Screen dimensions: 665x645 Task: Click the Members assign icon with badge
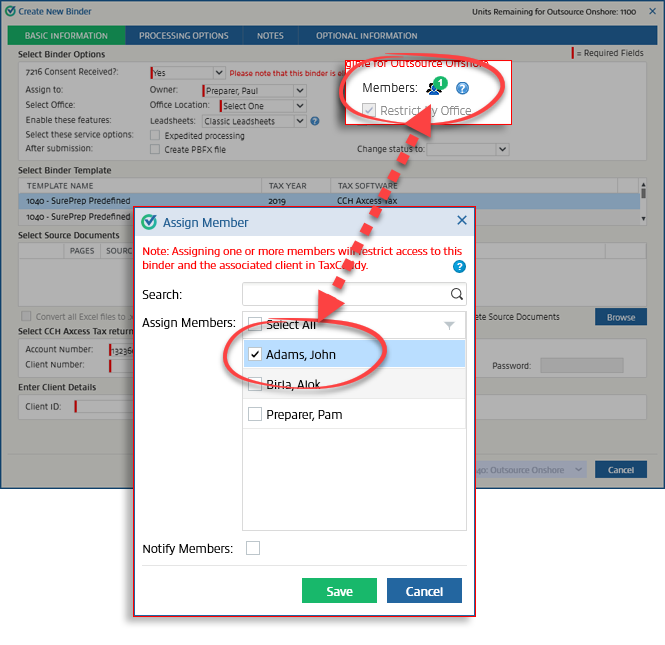(436, 86)
